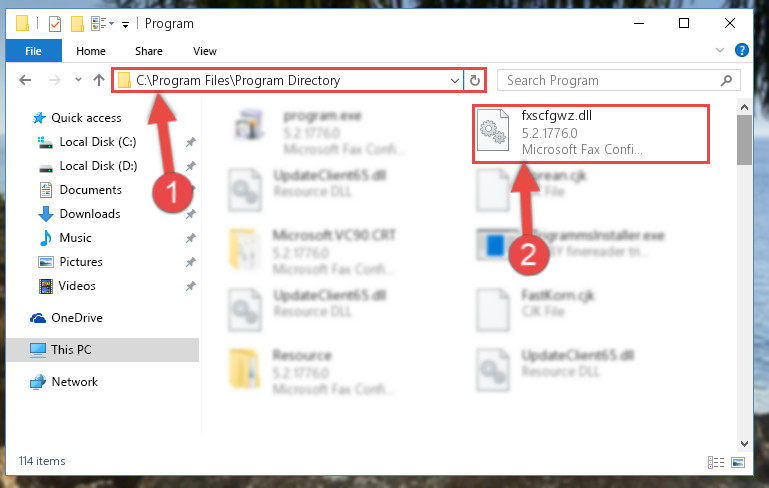Click the Search Program field

point(611,80)
